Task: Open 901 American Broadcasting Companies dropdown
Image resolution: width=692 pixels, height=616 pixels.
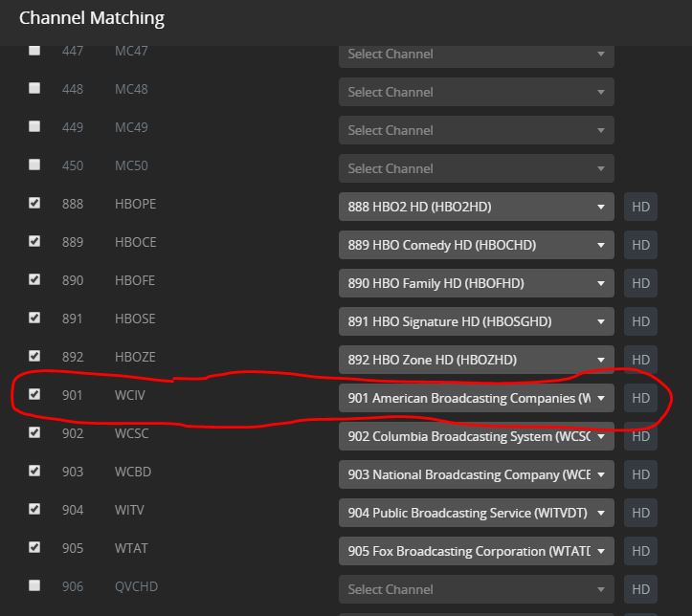Action: [x=477, y=398]
